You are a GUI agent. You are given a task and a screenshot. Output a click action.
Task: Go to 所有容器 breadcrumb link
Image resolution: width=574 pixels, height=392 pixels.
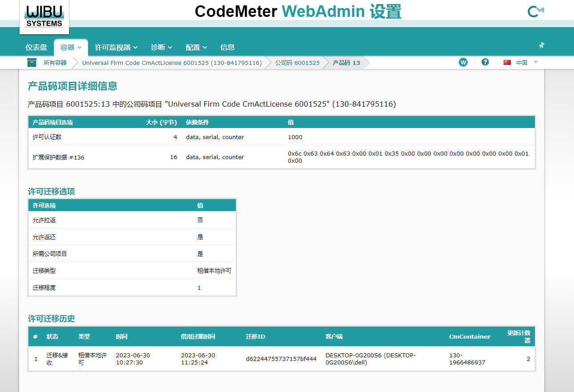tap(55, 63)
